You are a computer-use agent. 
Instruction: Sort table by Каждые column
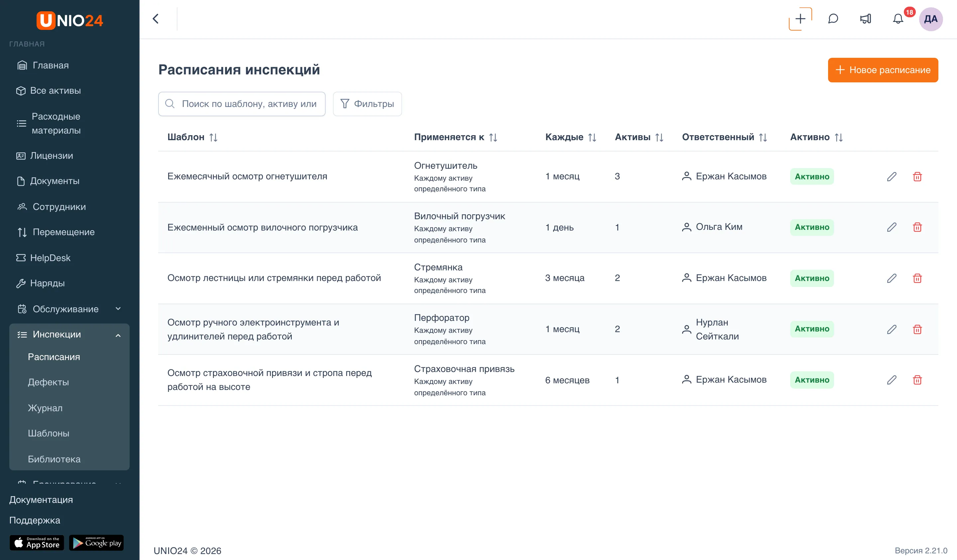(x=592, y=137)
